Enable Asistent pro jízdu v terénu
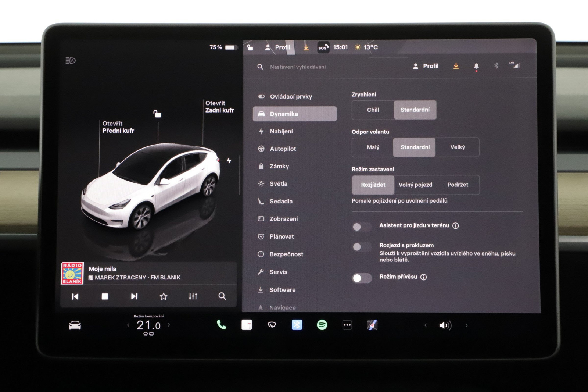This screenshot has height=392, width=588. [362, 227]
